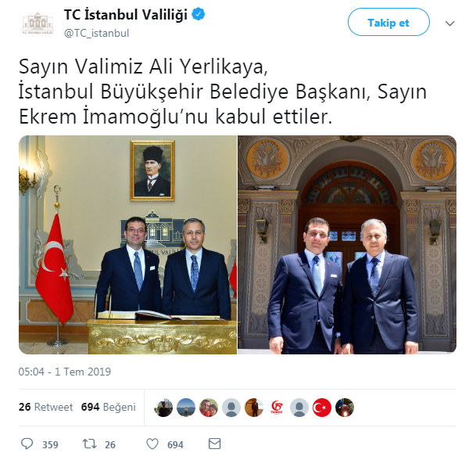Open the red 15 Temmuz liker avatar
Image resolution: width=476 pixels, height=460 pixels.
click(x=277, y=408)
